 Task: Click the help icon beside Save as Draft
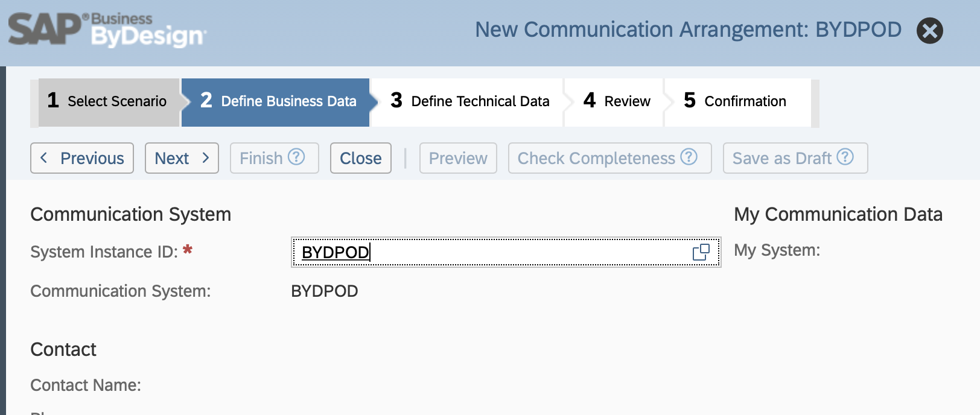(x=845, y=158)
